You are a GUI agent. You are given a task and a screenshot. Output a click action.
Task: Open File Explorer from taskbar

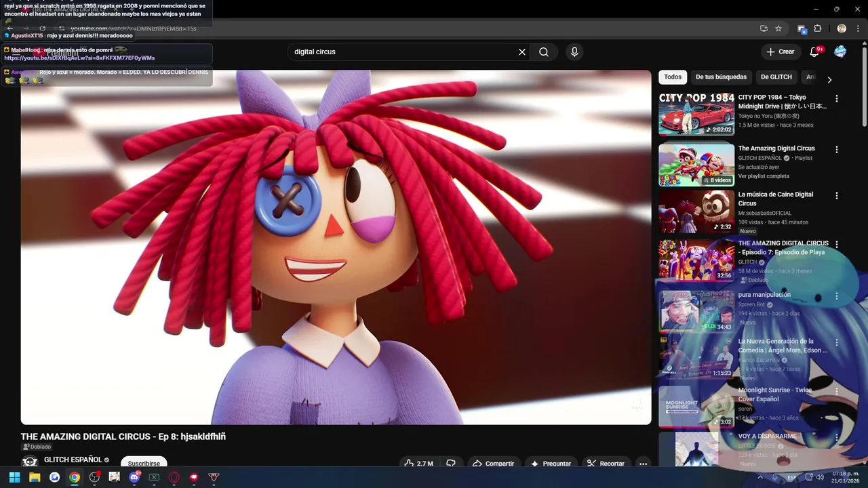(35, 477)
